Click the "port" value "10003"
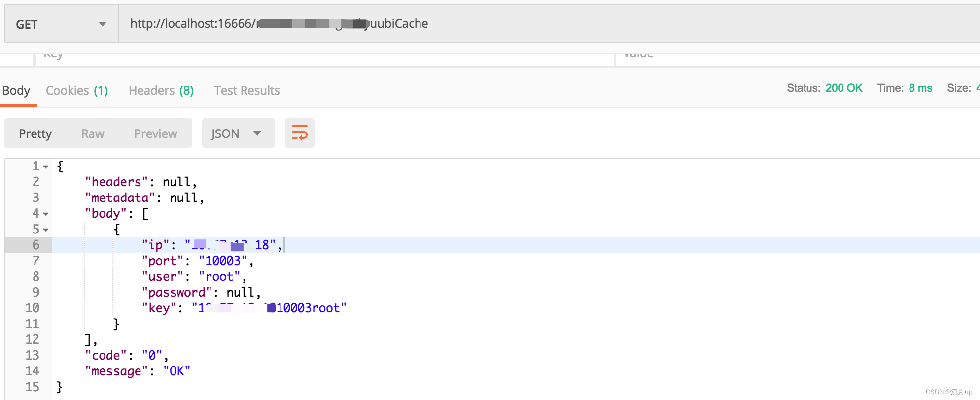 (223, 261)
